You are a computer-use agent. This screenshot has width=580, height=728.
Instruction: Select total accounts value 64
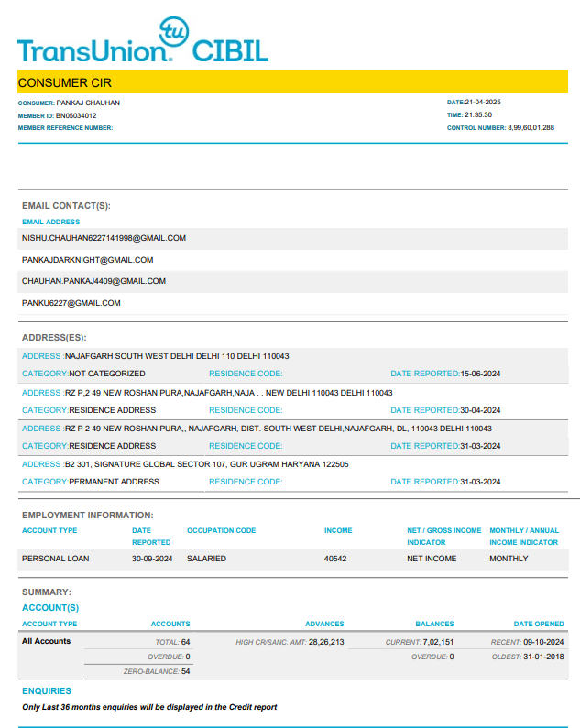(185, 642)
